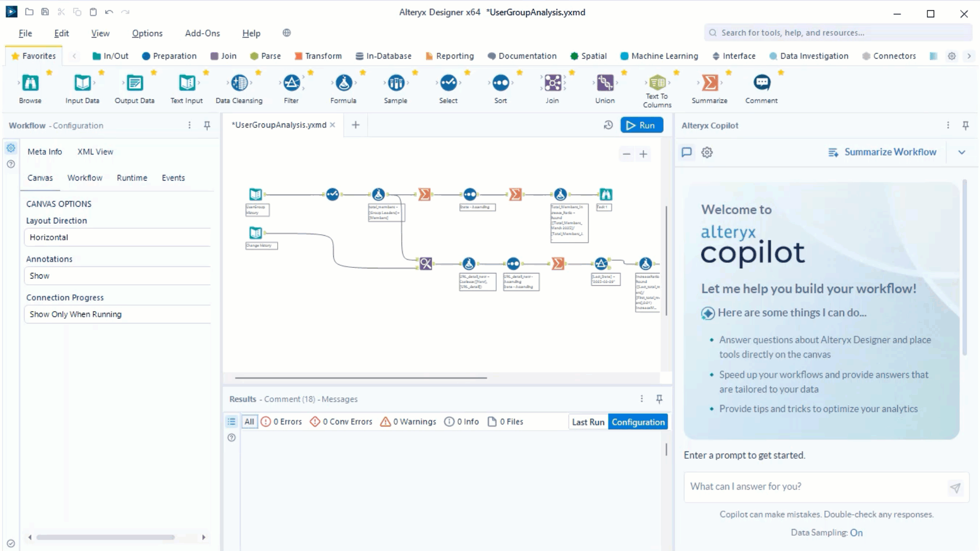This screenshot has width=980, height=551.
Task: Toggle Data Sampling On link
Action: [x=856, y=533]
